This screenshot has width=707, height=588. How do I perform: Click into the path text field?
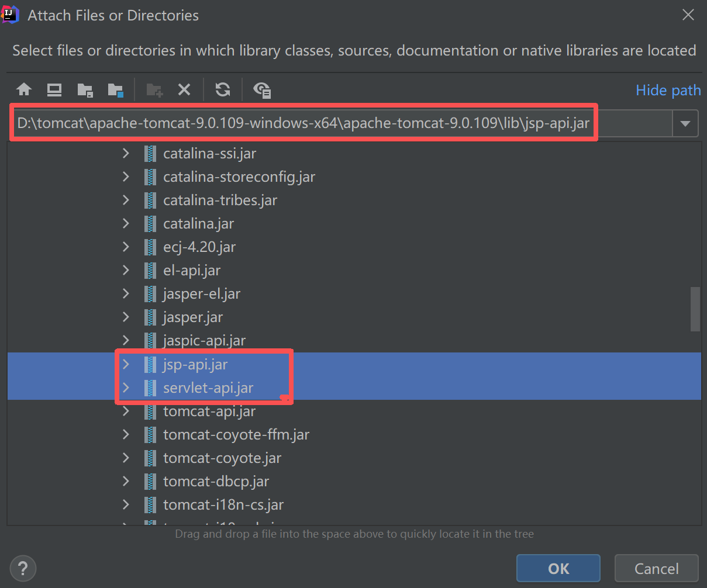343,123
